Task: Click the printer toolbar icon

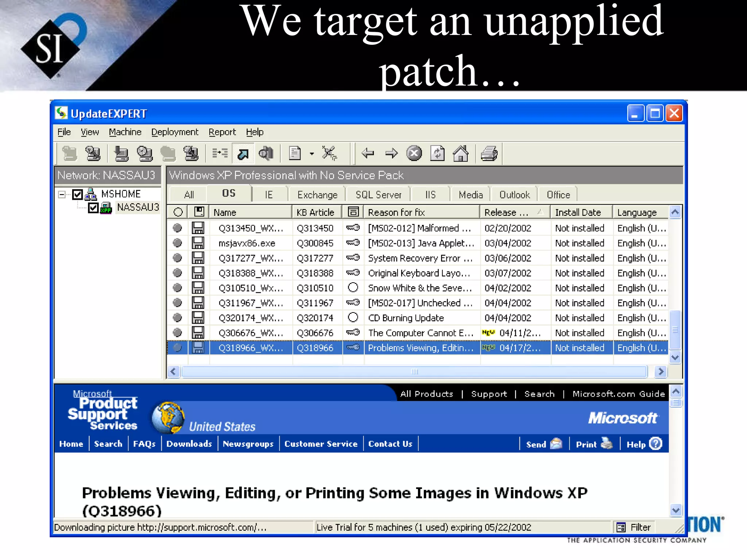Action: 489,153
